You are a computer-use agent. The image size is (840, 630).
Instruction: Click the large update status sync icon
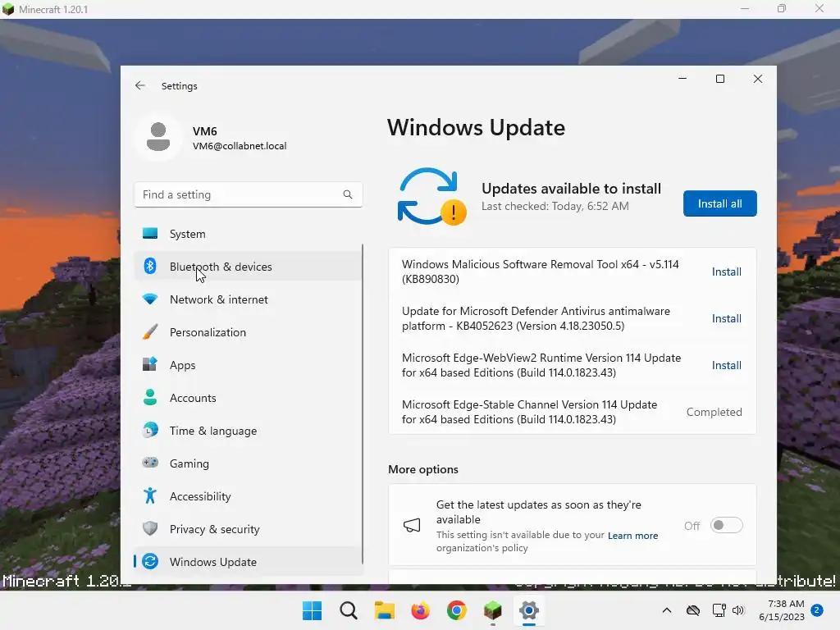pyautogui.click(x=431, y=197)
